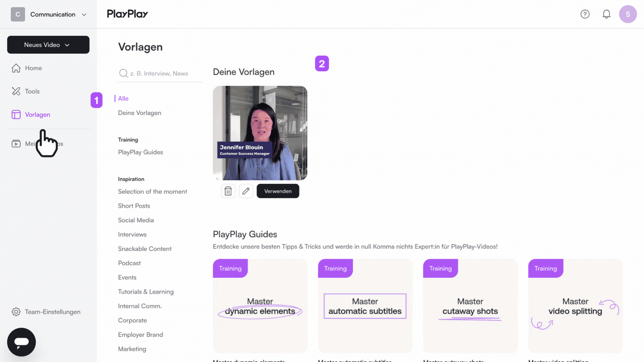
Task: Open Selection of the moment category
Action: pos(153,192)
